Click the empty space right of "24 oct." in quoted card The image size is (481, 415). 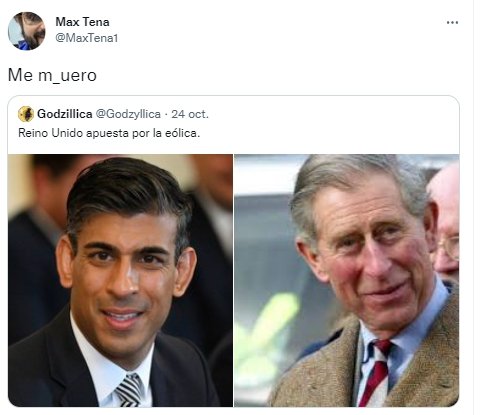(333, 114)
